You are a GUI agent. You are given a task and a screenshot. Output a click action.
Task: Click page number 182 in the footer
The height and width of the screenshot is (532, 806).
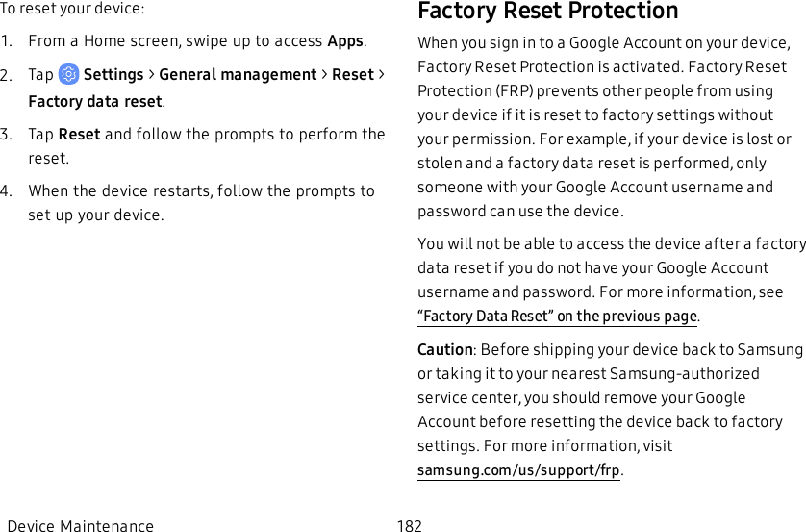tap(410, 526)
